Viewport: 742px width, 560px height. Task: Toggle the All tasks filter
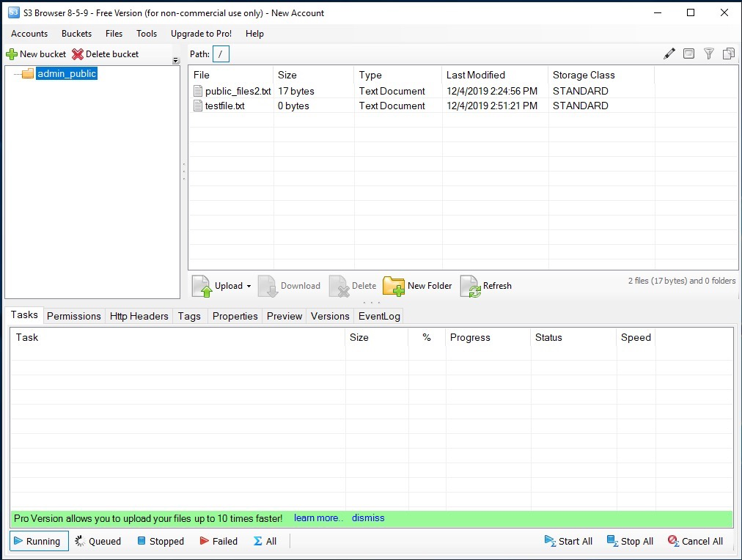[x=265, y=541]
